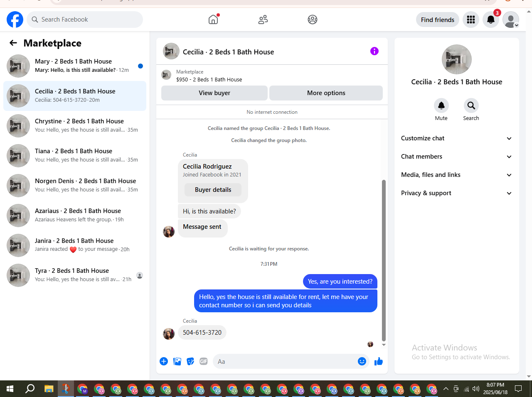
Task: Open Buyer details for Cecilia Rodriguez
Action: click(x=213, y=190)
